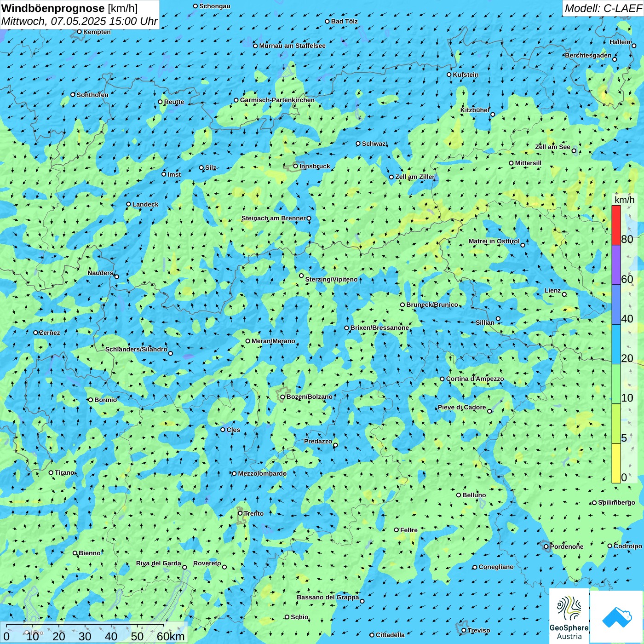Click the Nauders label
This screenshot has height=644, width=644.
pyautogui.click(x=100, y=273)
